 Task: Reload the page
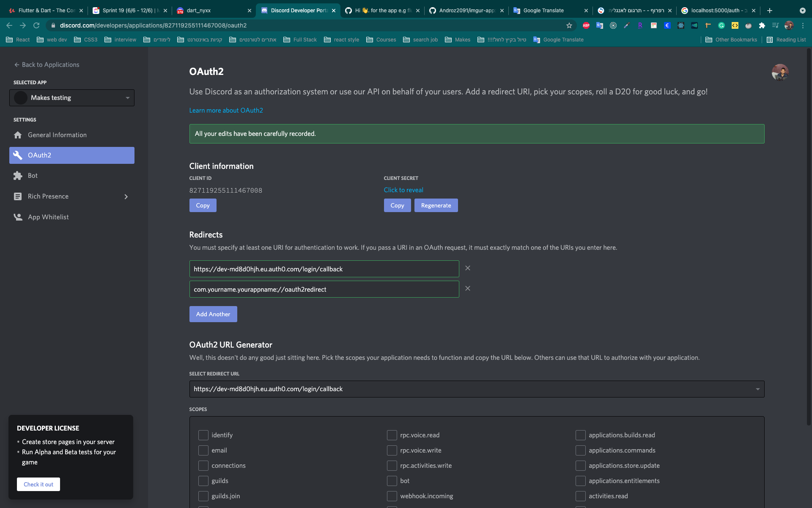click(x=36, y=25)
